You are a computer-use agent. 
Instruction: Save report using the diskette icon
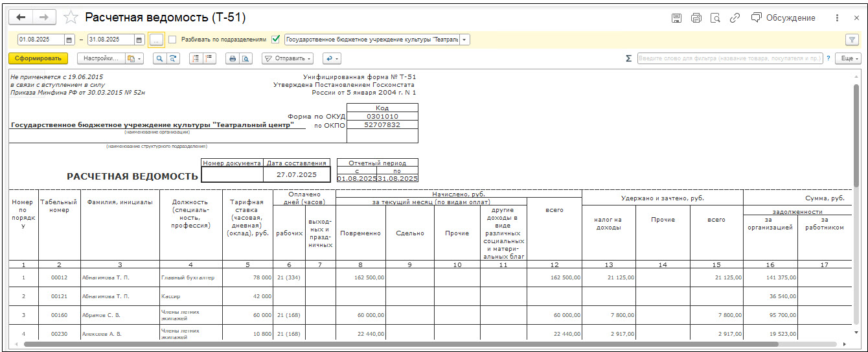click(677, 18)
